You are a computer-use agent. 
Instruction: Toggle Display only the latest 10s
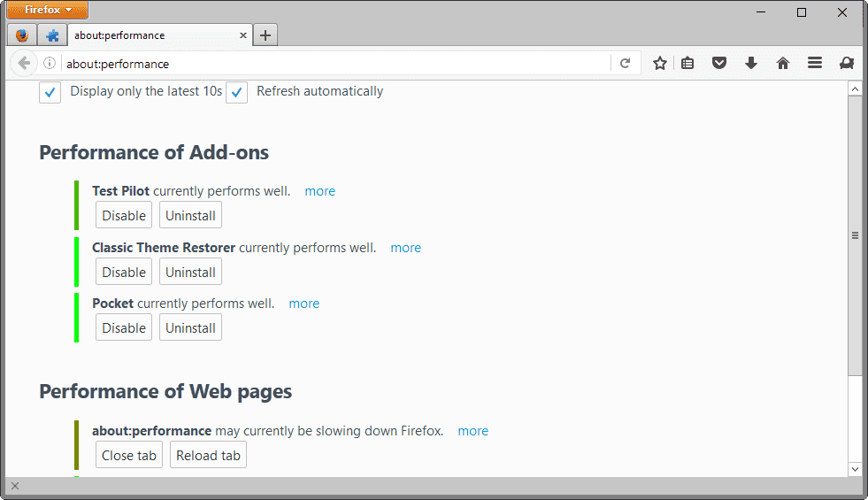(x=50, y=92)
